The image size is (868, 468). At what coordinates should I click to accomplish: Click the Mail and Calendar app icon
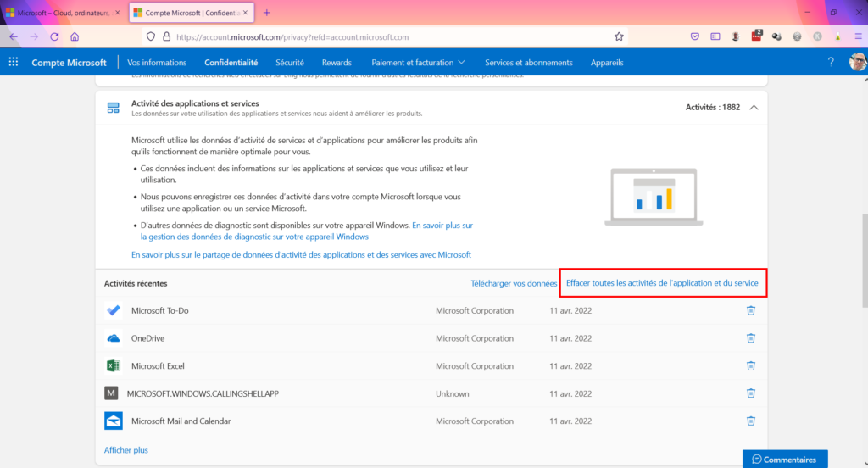tap(114, 421)
